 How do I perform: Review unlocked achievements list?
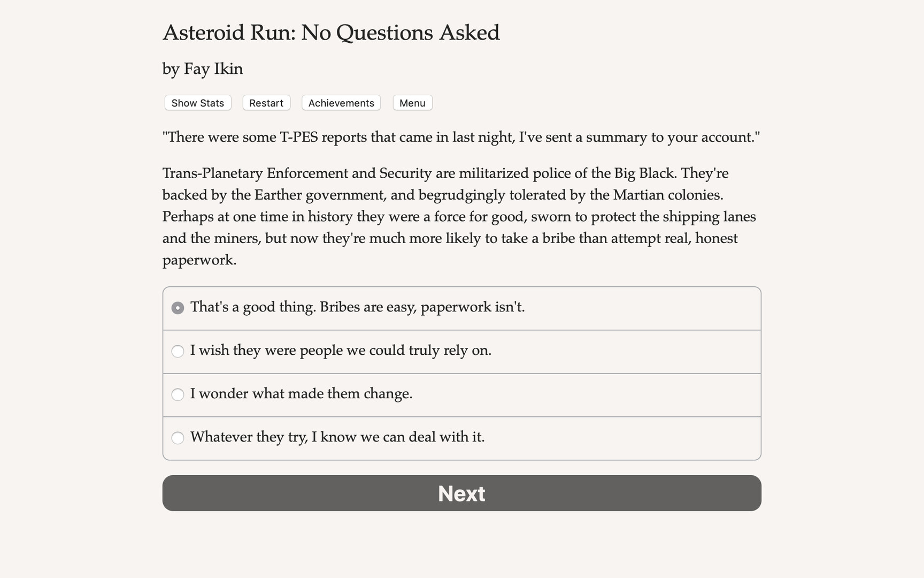341,103
